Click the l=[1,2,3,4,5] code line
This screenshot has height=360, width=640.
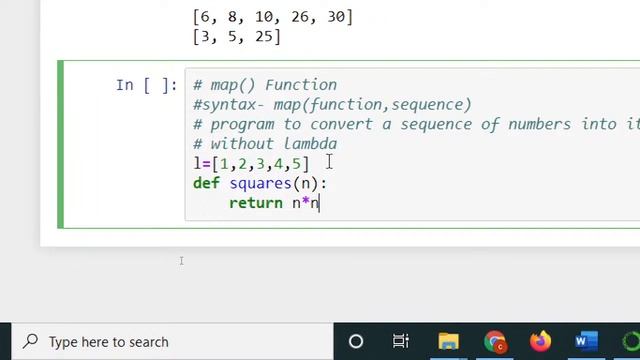click(251, 164)
